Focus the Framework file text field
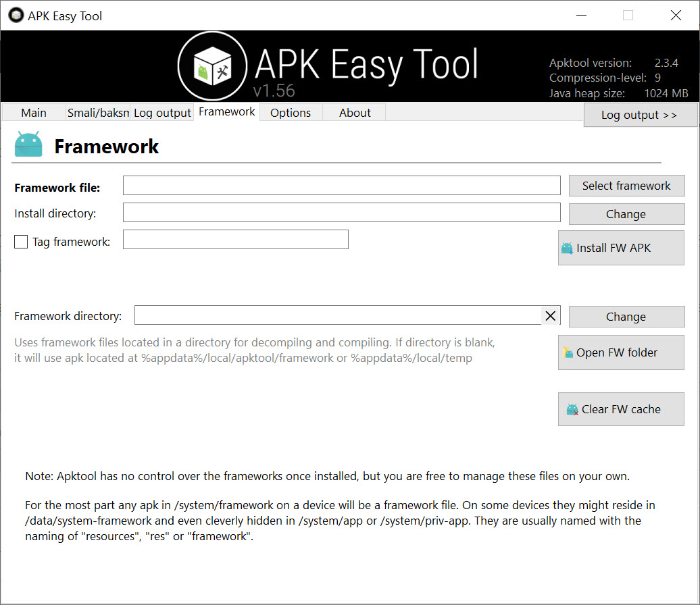Viewport: 700px width, 605px height. coord(341,185)
